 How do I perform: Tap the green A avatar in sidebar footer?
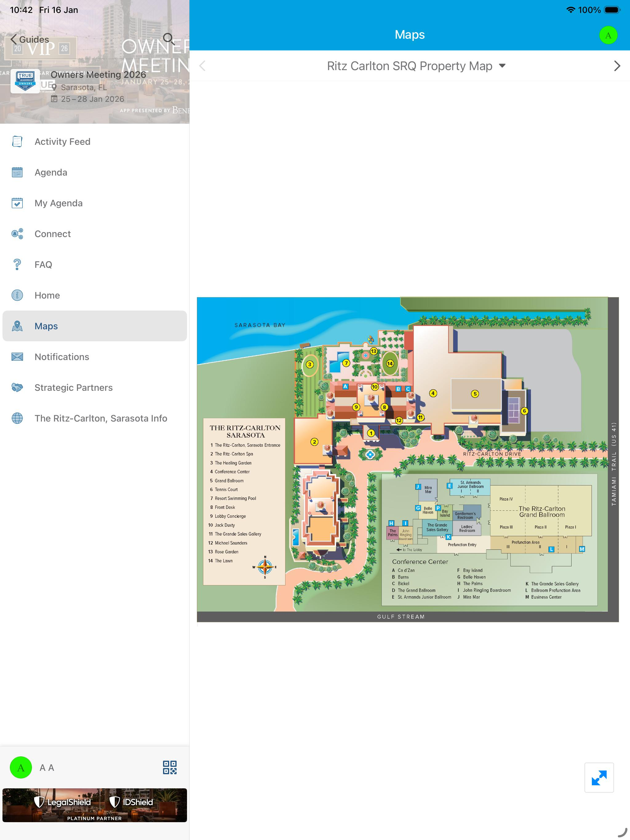point(21,767)
